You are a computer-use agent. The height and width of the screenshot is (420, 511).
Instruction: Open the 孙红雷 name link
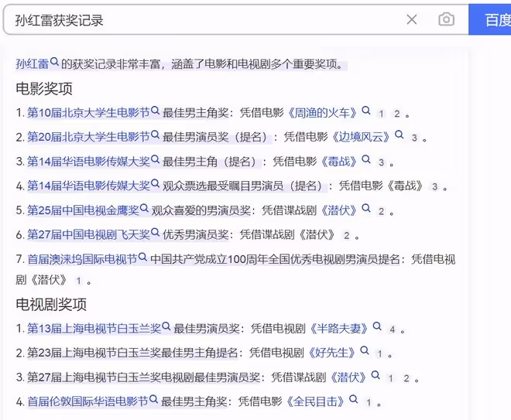pos(33,63)
